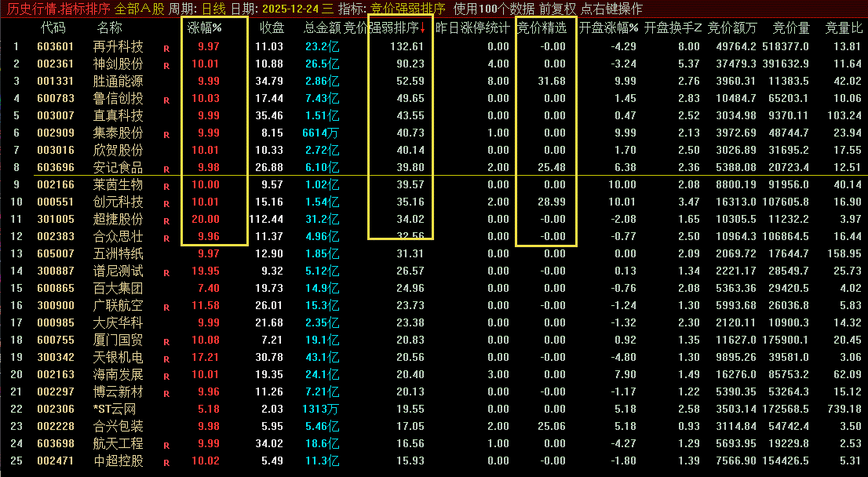Click the 竞价额万 column header

732,27
